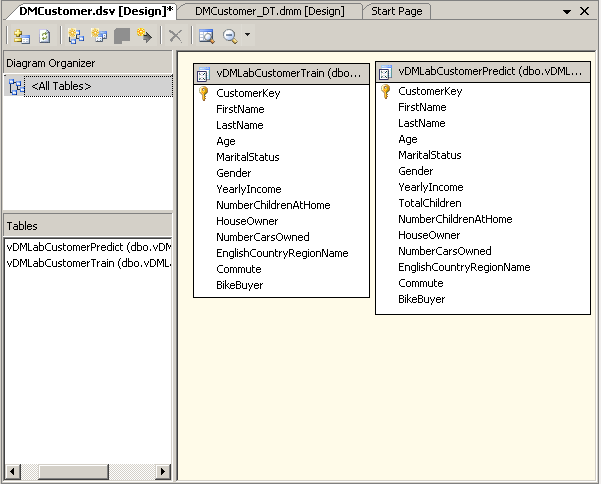Close the document tab with X

click(x=585, y=11)
